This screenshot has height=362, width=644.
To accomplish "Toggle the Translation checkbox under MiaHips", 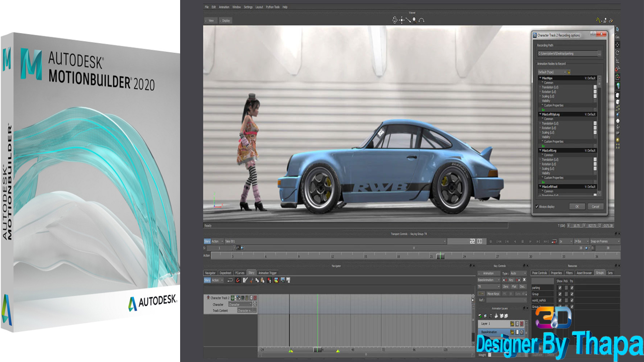I will pos(595,87).
